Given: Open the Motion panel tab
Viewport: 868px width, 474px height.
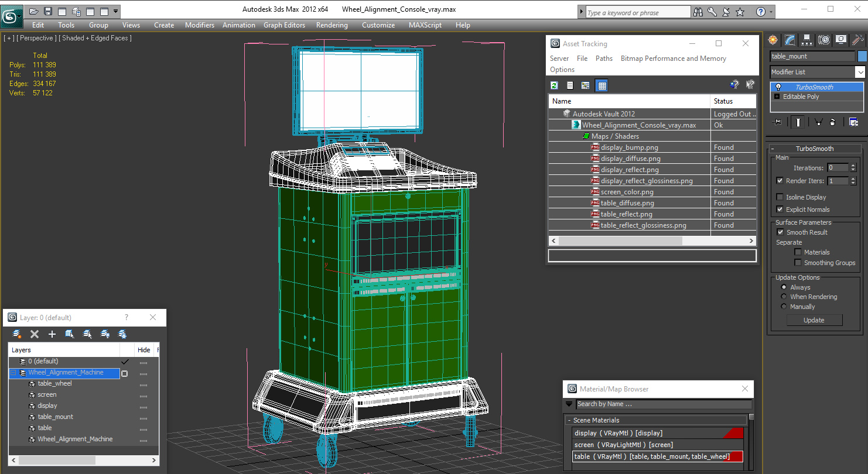Looking at the screenshot, I should pyautogui.click(x=824, y=40).
